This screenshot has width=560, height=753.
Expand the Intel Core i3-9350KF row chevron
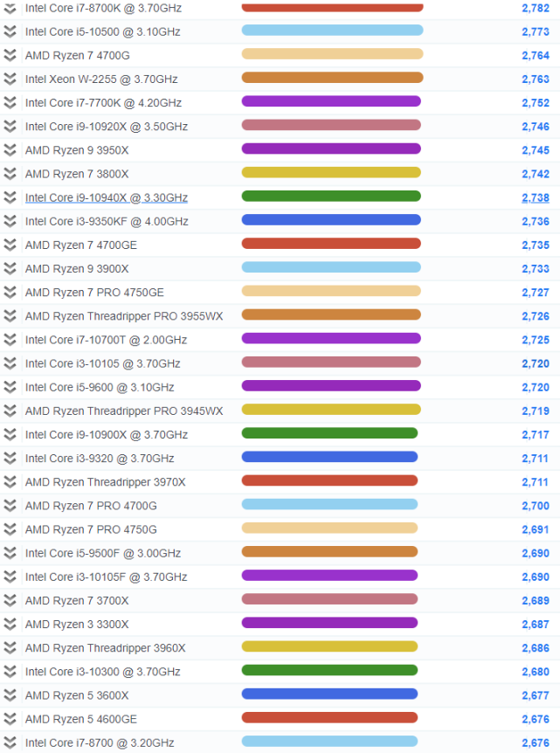pos(10,221)
